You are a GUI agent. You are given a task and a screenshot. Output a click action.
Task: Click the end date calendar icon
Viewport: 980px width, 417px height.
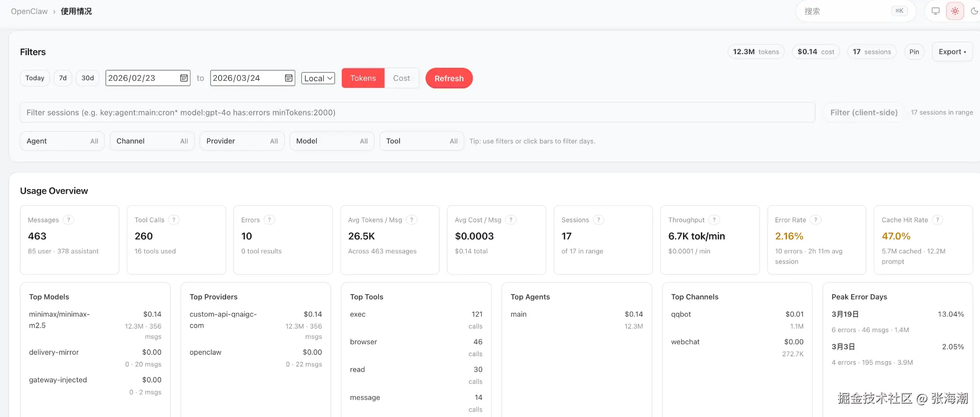pyautogui.click(x=289, y=78)
